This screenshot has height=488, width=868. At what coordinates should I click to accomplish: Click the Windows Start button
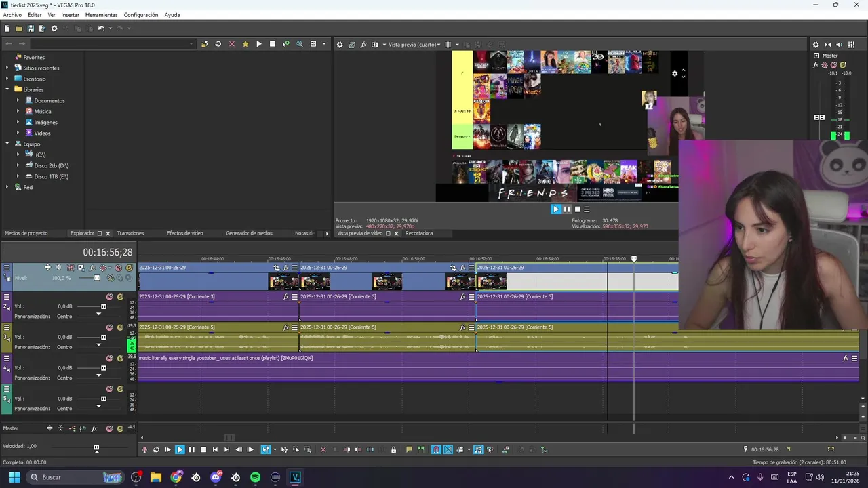tap(14, 477)
